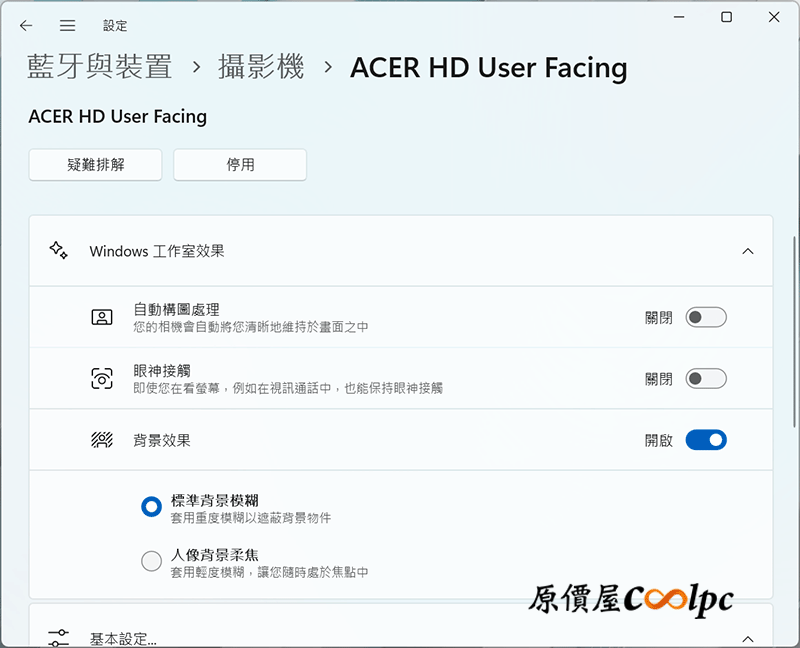
Task: Click the vertical scrollbar thumb
Action: (795, 332)
